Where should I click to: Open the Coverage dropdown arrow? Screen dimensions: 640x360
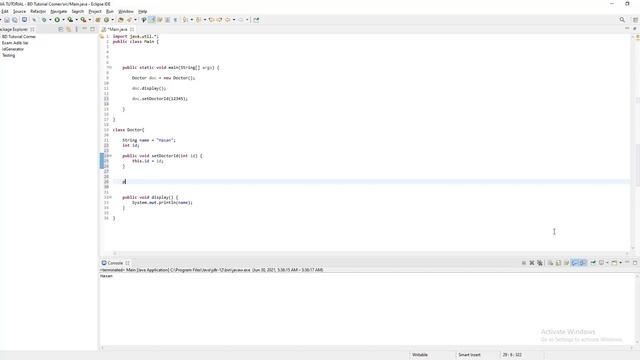tap(76, 20)
